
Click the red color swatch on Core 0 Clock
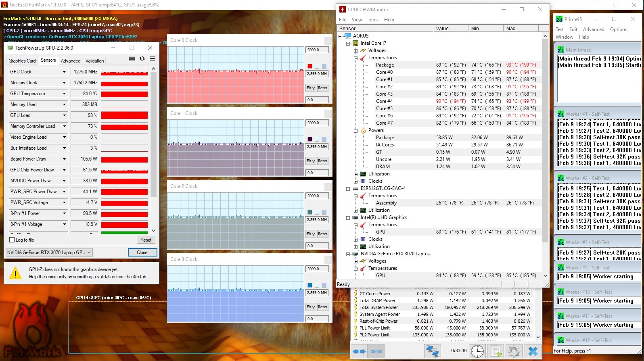pos(309,66)
